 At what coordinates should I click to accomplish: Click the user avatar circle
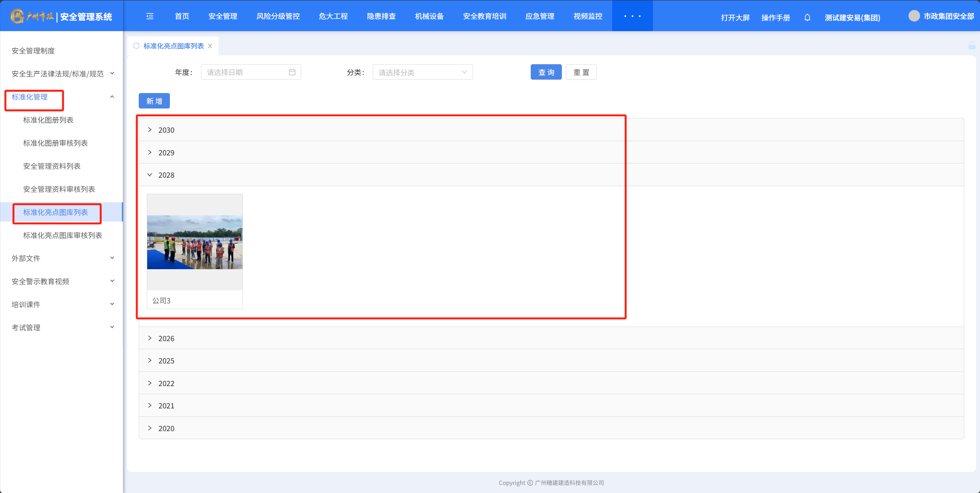[x=914, y=16]
